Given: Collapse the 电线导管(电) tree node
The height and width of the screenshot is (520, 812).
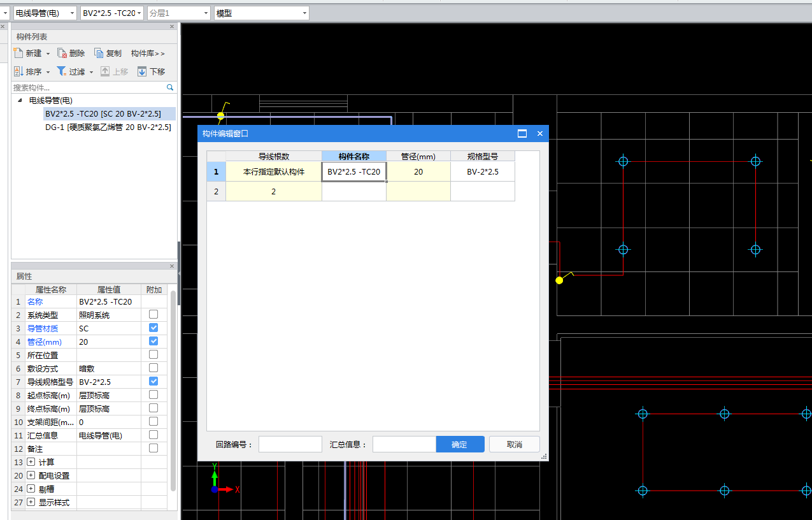Looking at the screenshot, I should pos(20,101).
